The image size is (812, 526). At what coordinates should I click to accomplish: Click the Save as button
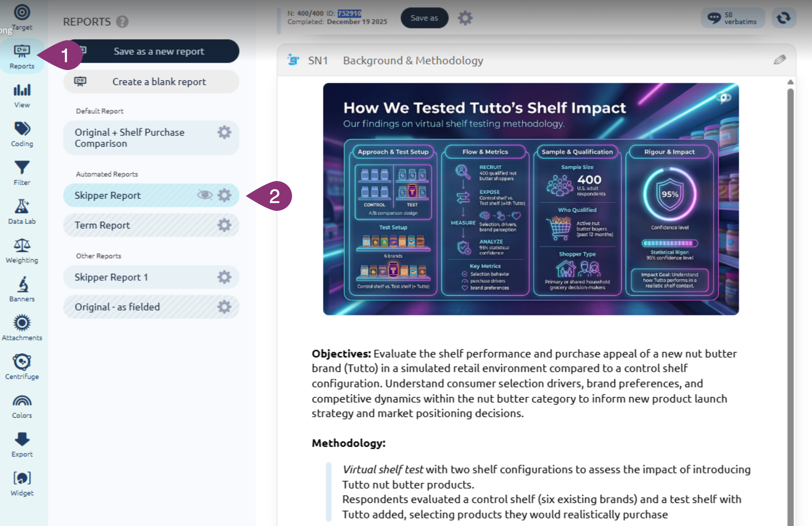tap(424, 18)
